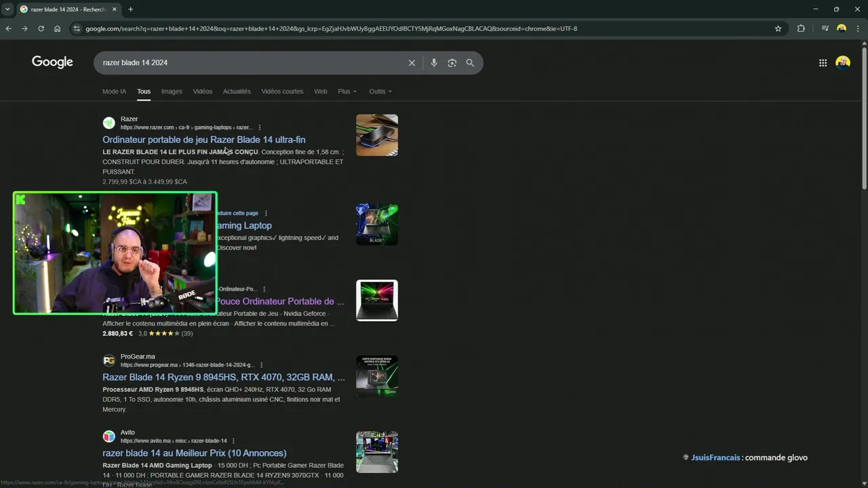Bookmark the page with the star icon
868x488 pixels.
778,28
